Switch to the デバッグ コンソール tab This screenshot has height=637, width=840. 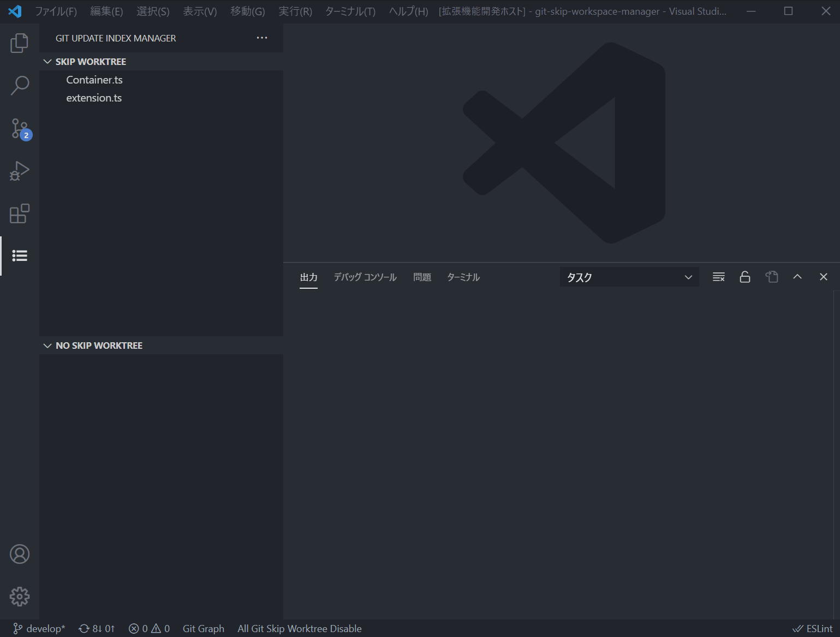click(365, 277)
